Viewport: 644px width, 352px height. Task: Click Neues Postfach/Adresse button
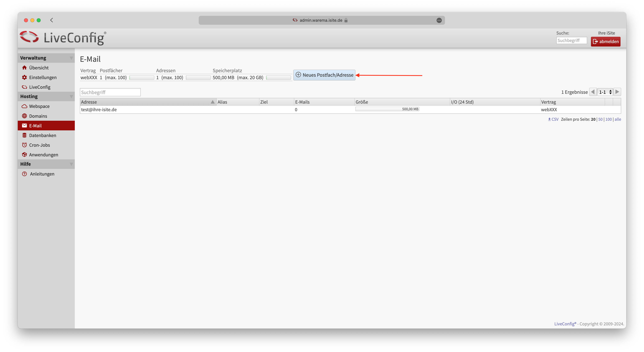324,75
